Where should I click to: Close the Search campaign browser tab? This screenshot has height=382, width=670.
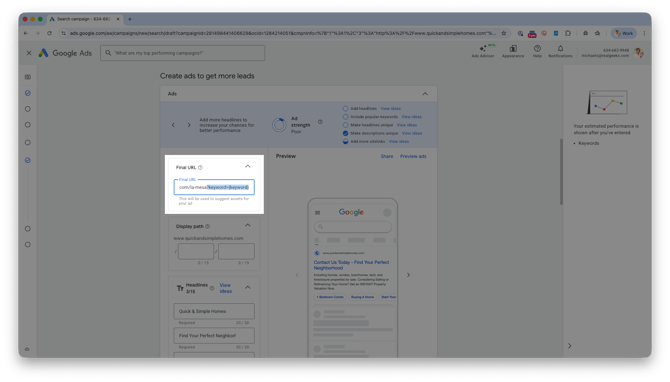(118, 19)
